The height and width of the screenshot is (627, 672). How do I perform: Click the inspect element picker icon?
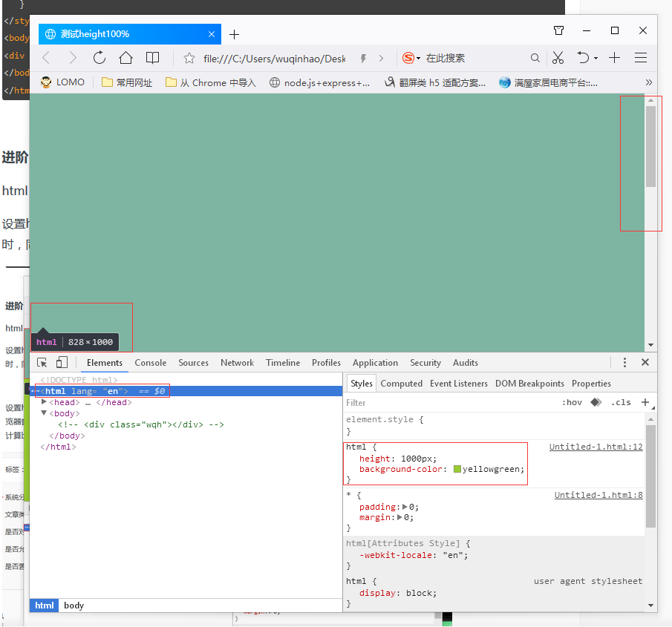point(42,363)
